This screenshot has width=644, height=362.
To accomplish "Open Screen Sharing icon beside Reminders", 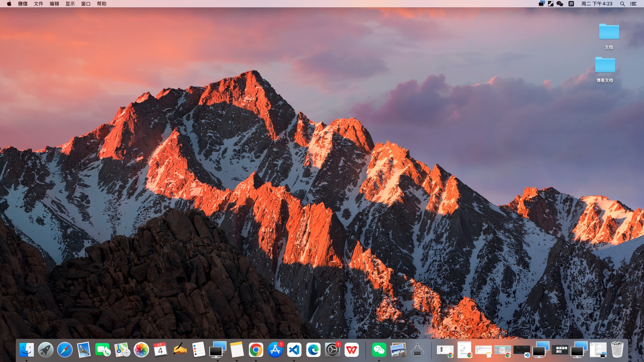I will pyautogui.click(x=218, y=350).
